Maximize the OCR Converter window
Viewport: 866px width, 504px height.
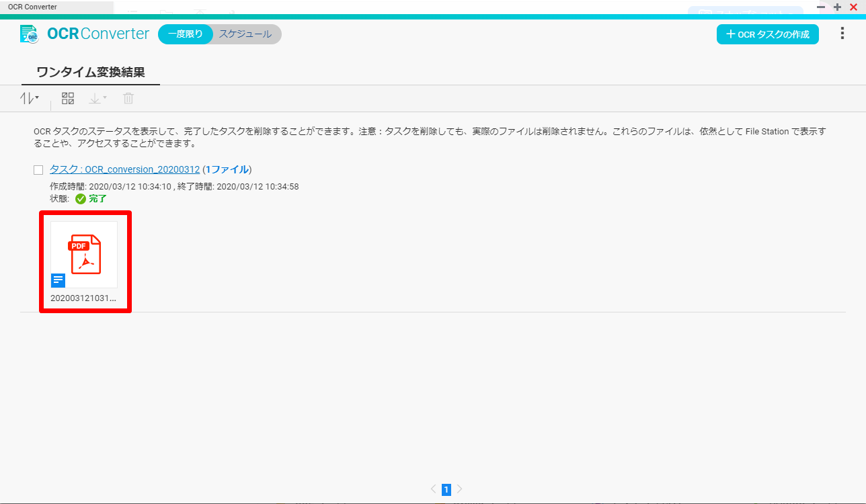coord(837,7)
